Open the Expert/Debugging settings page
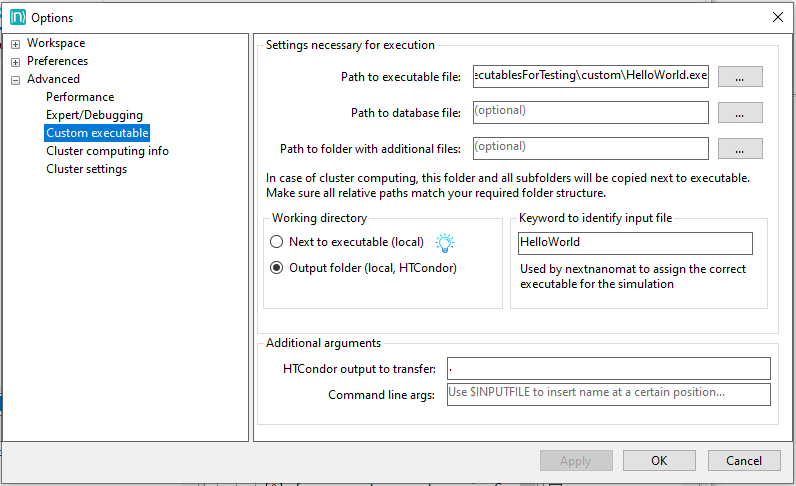796x486 pixels. tap(94, 115)
